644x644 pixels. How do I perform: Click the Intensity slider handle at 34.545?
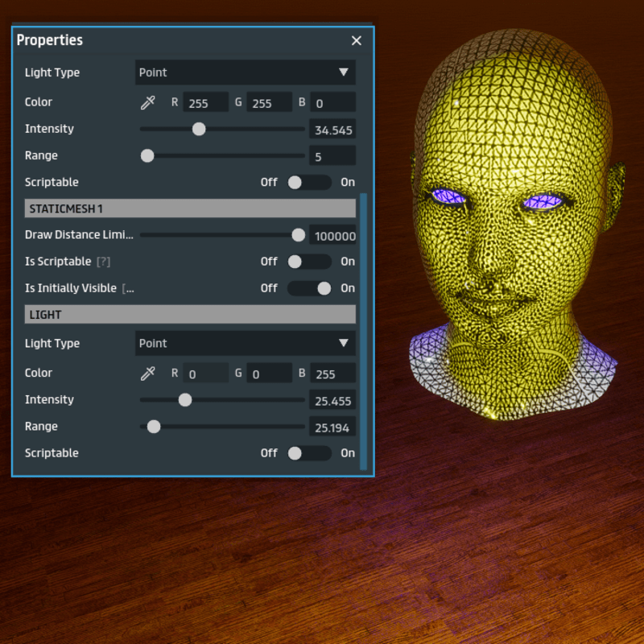pos(199,129)
